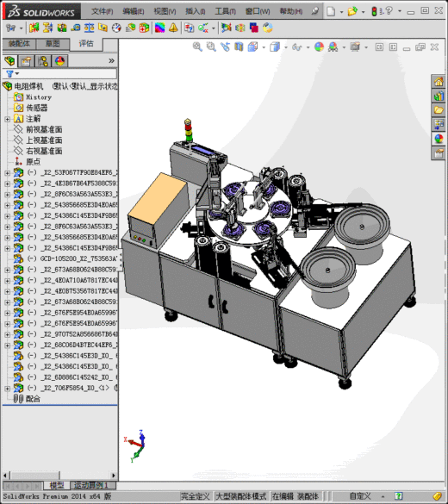448x504 pixels.
Task: Click the Rebuild traffic light icon
Action: tap(374, 11)
